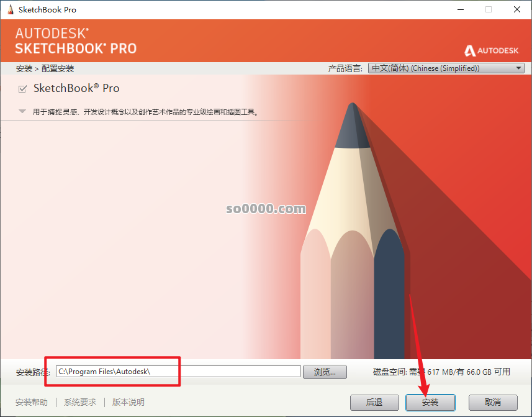
Task: Start installation with the 安装 button
Action: point(430,403)
